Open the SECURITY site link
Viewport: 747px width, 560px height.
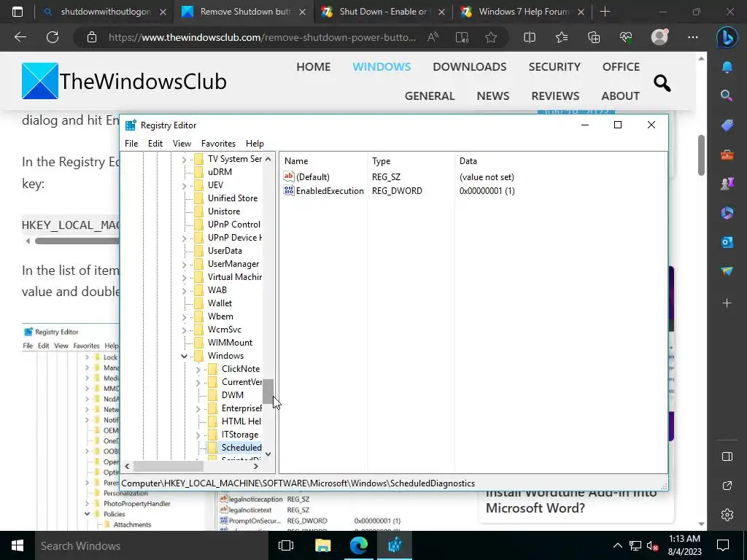[x=554, y=66]
